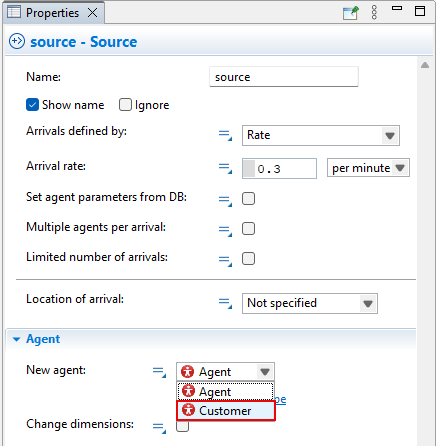The width and height of the screenshot is (436, 446).
Task: Open the Rate arrivals dropdown
Action: pos(321,135)
